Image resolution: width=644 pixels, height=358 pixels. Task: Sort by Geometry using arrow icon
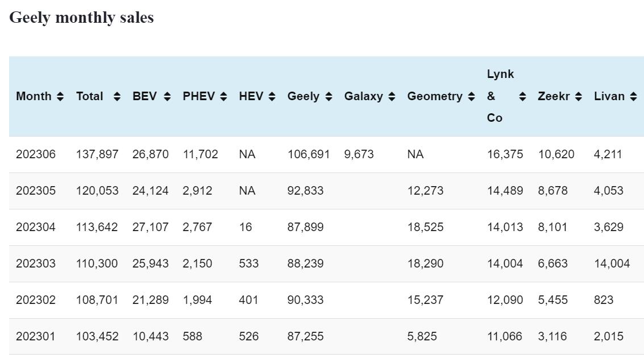pos(471,97)
